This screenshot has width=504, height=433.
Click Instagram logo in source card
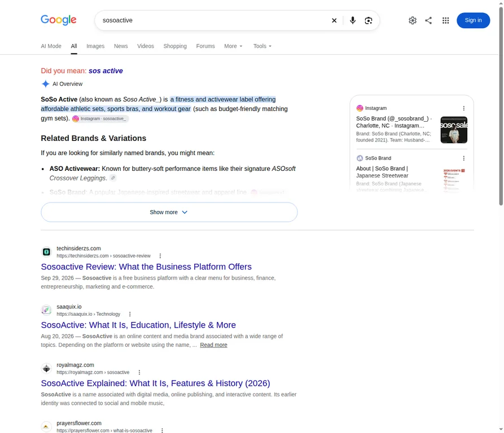(360, 108)
